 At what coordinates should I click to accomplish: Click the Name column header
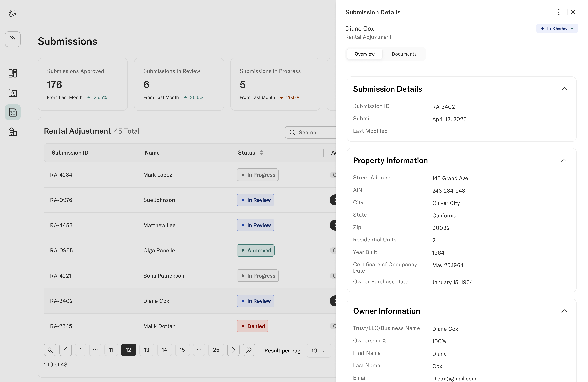pyautogui.click(x=152, y=153)
